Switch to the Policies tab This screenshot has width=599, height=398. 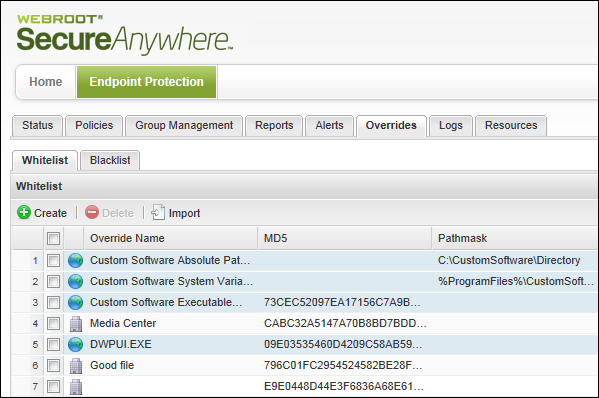coord(94,125)
